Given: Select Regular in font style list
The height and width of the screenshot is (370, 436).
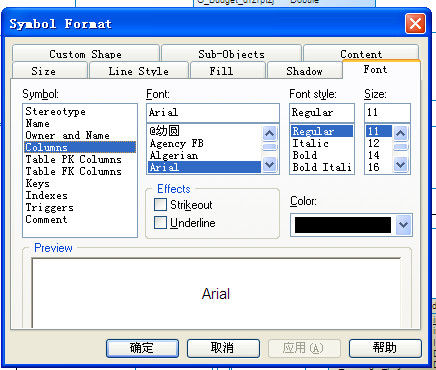Looking at the screenshot, I should click(x=322, y=131).
